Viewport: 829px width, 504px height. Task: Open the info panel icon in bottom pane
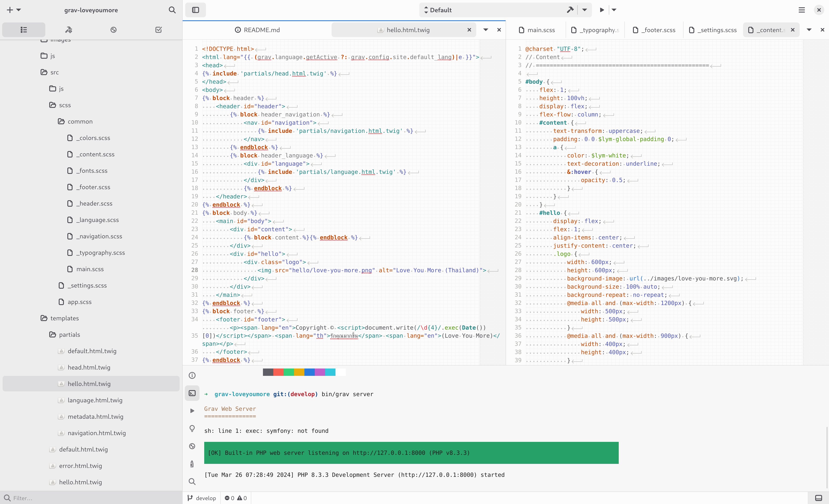[x=192, y=376]
